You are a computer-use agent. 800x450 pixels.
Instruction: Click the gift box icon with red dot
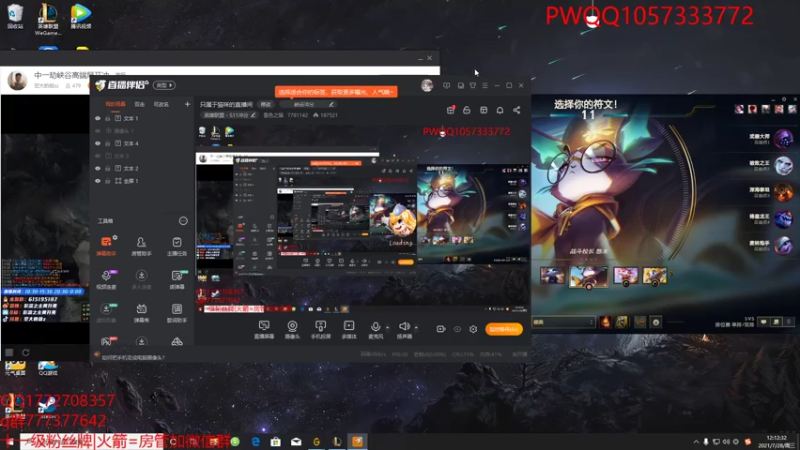[451, 110]
